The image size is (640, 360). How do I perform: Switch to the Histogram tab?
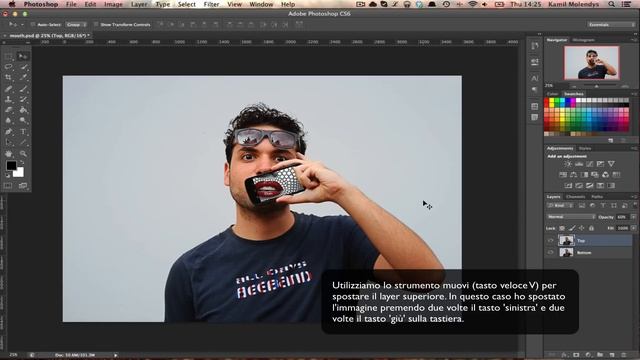tap(583, 40)
